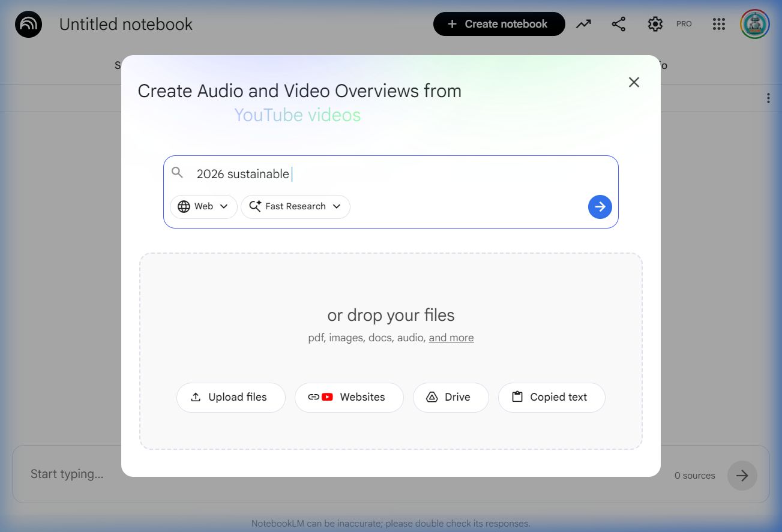Screen dimensions: 782x532
Task: Add a Websites or YouTube source
Action: [349, 397]
